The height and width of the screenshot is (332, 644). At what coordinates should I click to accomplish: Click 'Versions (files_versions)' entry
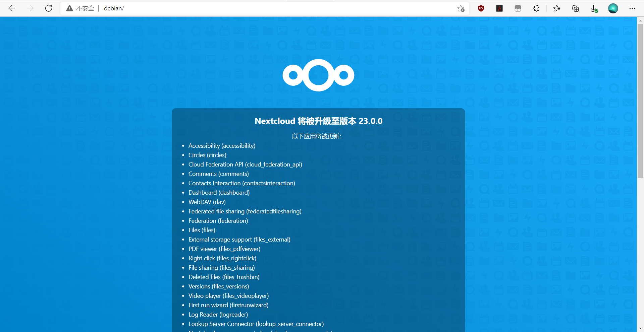click(219, 286)
